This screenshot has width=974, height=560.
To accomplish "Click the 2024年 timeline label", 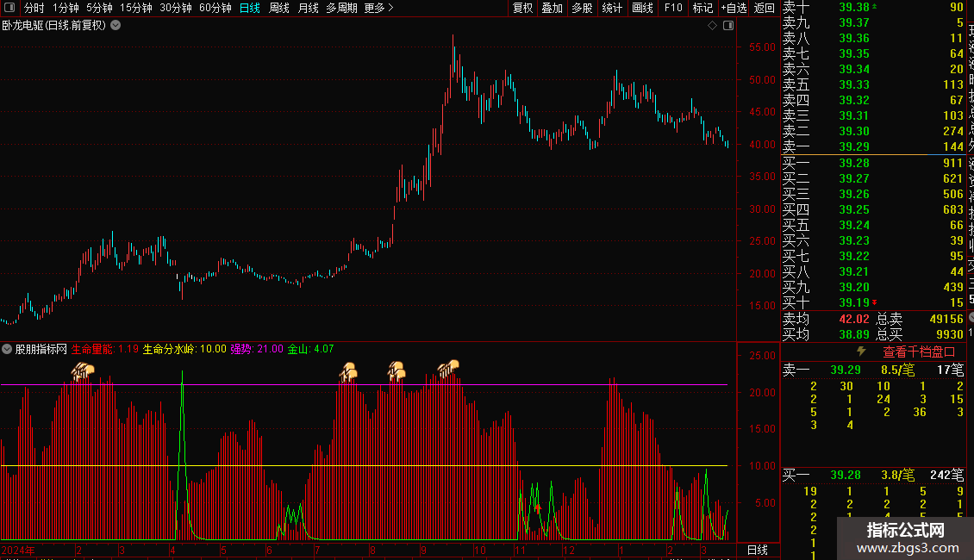I will (18, 550).
